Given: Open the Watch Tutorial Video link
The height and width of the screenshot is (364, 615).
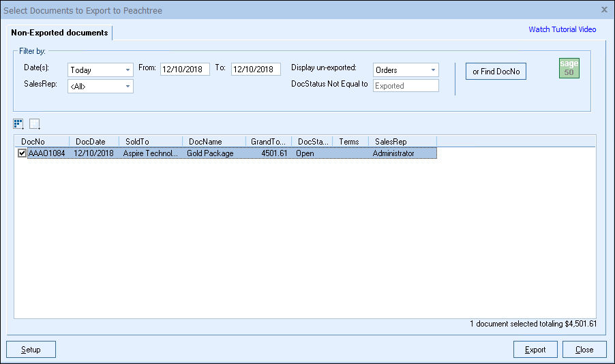Looking at the screenshot, I should click(x=562, y=29).
